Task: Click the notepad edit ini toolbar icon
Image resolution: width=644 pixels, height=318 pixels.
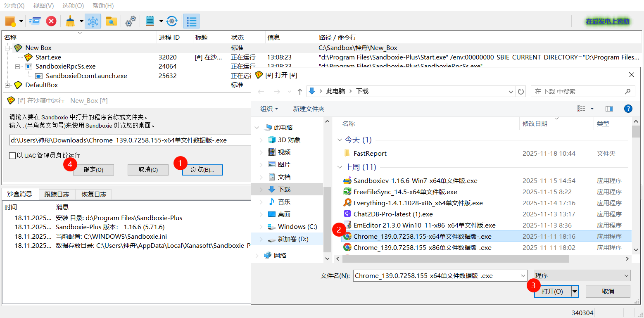Action: [150, 21]
